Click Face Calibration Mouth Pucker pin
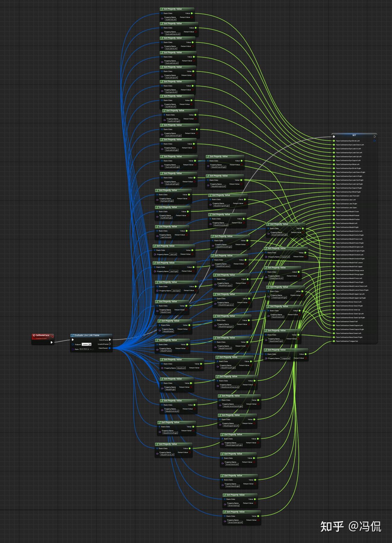 [334, 219]
